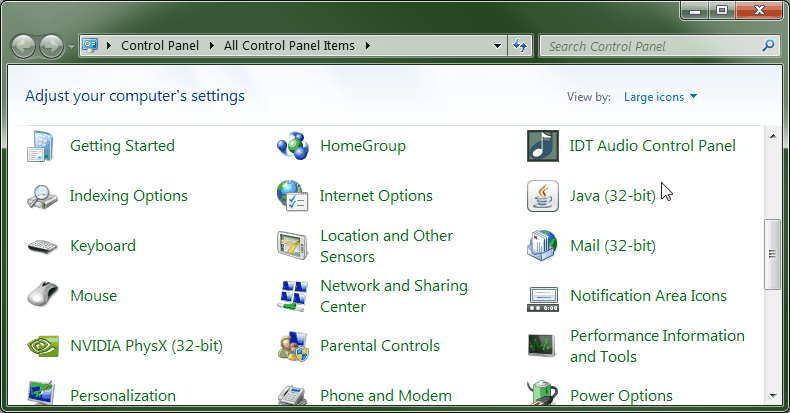Click the Network and Sharing Center icon

[293, 296]
